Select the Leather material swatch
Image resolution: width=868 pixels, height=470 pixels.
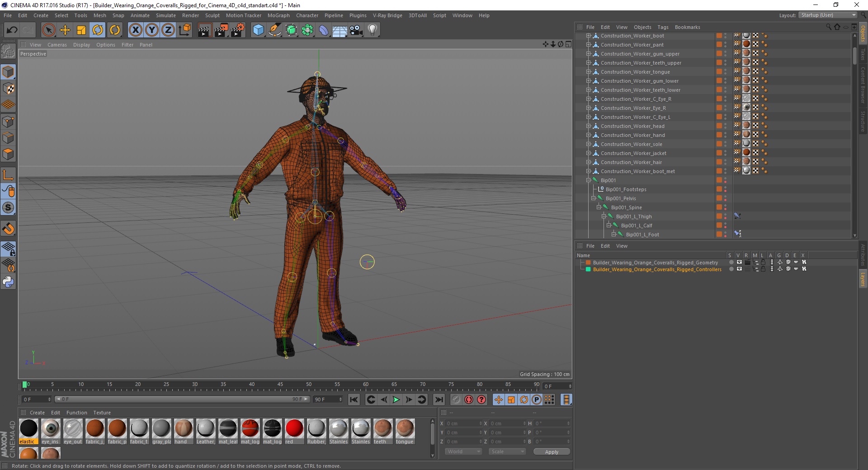click(206, 432)
